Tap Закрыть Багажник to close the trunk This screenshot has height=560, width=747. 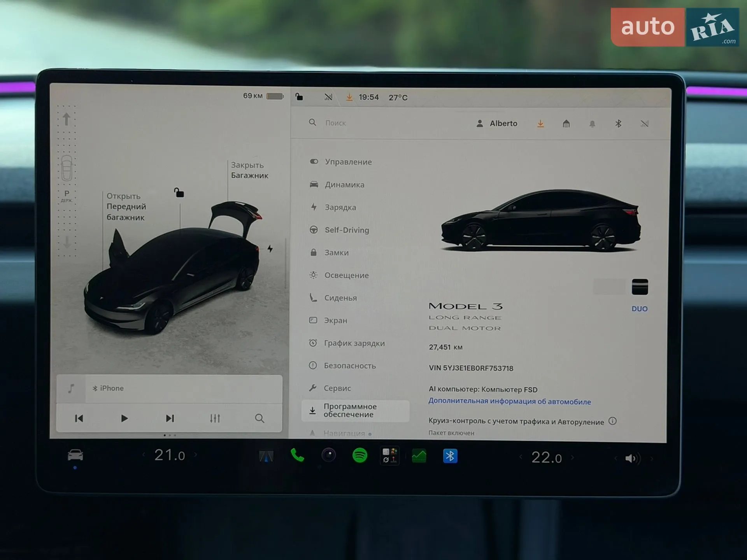coord(249,170)
